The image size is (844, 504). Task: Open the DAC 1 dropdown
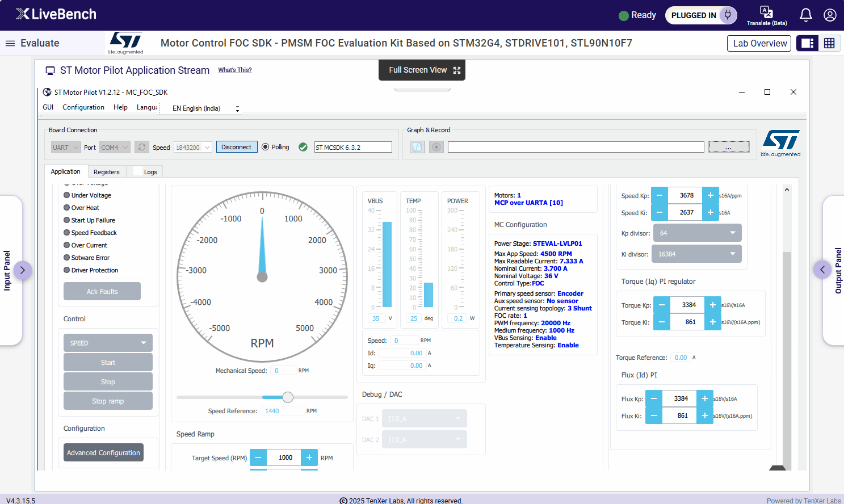coord(425,418)
